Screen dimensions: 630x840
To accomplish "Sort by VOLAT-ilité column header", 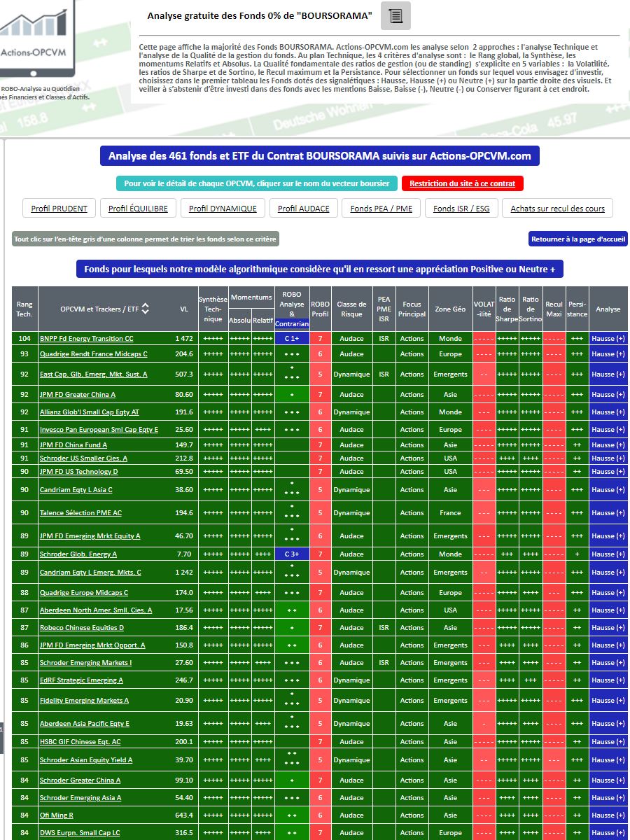I will point(484,309).
